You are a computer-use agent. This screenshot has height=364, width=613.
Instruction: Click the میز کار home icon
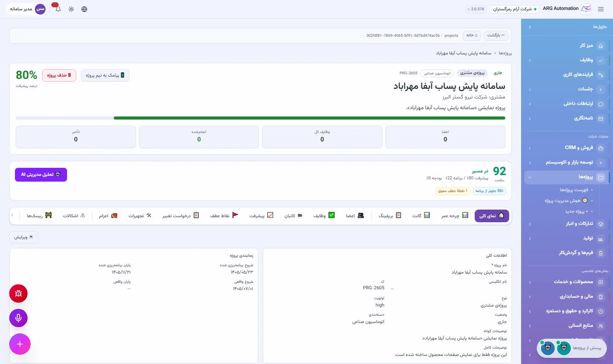[x=601, y=46]
